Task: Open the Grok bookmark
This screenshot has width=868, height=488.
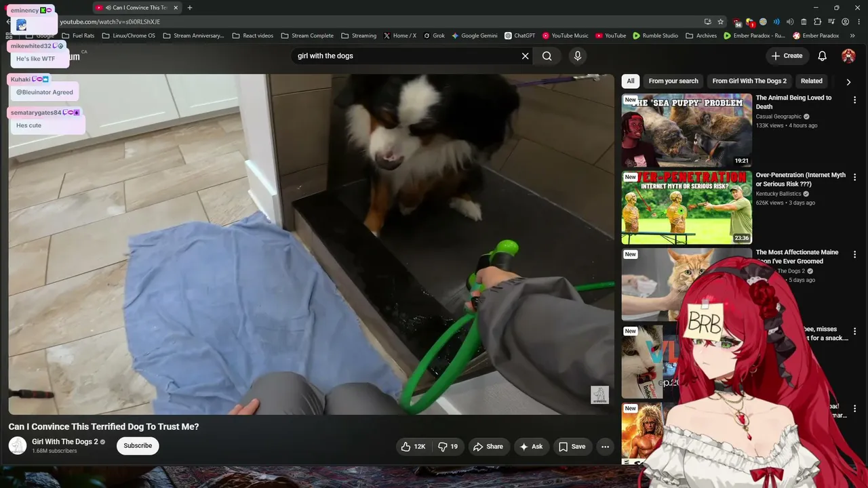Action: pos(433,36)
